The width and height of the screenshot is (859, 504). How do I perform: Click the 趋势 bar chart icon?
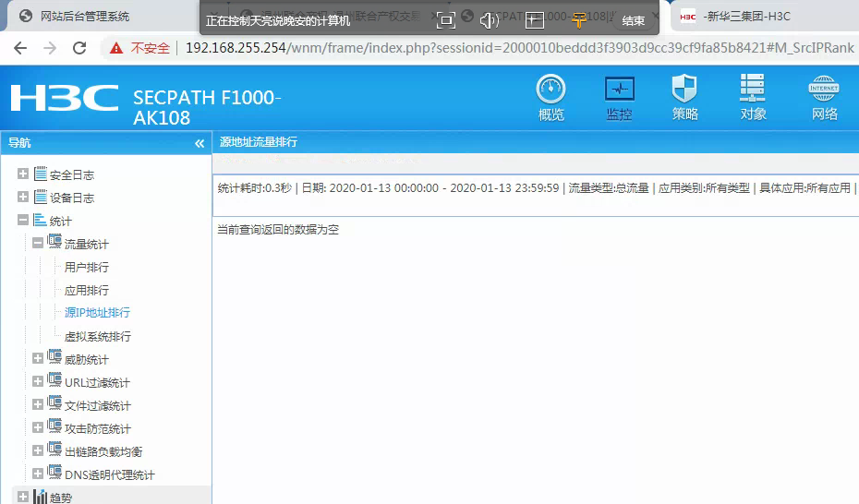[40, 497]
